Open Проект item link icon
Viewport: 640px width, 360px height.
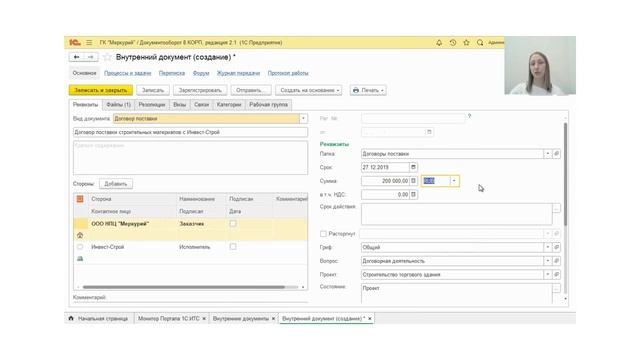point(556,274)
